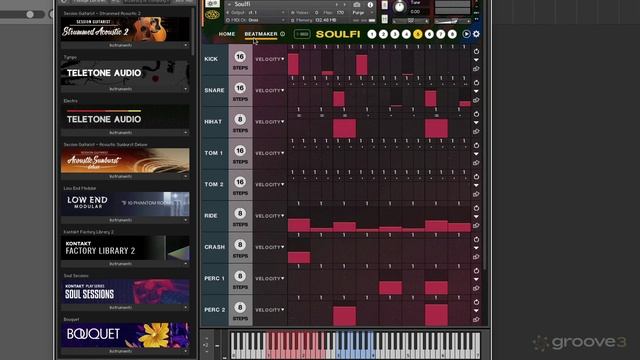Reset the RIDE row pattern
Image resolution: width=640 pixels, height=360 pixels.
[x=476, y=208]
